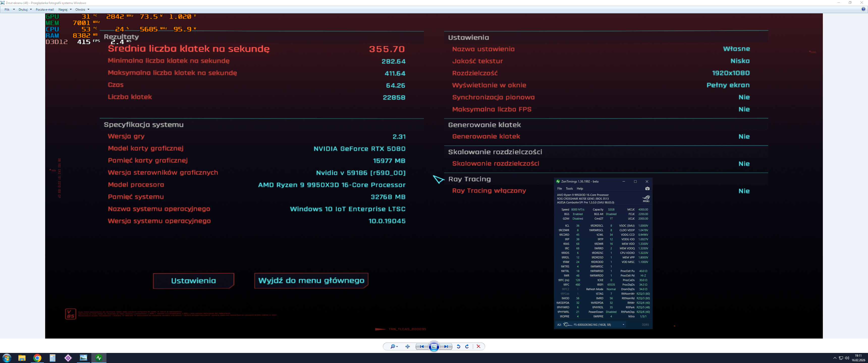The width and height of the screenshot is (868, 363).
Task: Open the File menu in ZenTimings
Action: [x=559, y=189]
